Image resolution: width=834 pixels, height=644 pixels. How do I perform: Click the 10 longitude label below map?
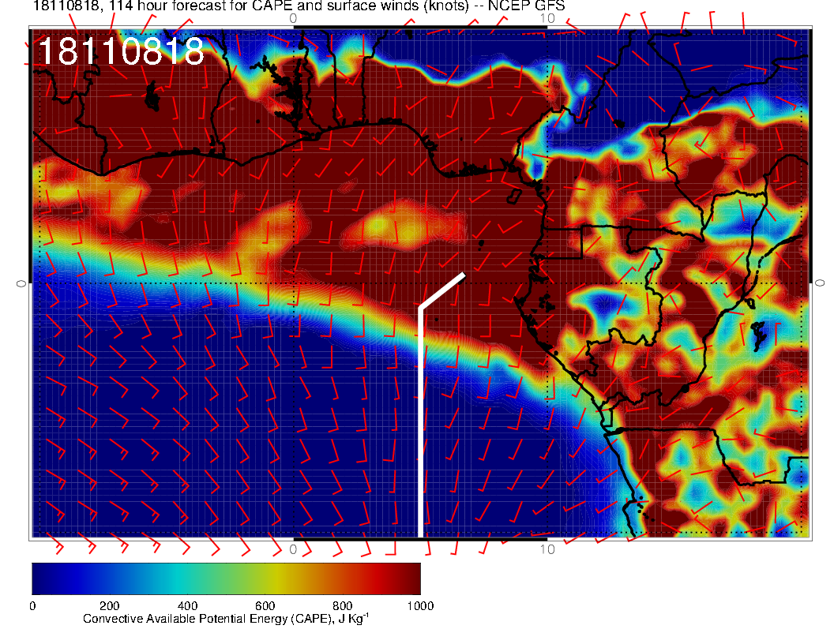point(547,549)
